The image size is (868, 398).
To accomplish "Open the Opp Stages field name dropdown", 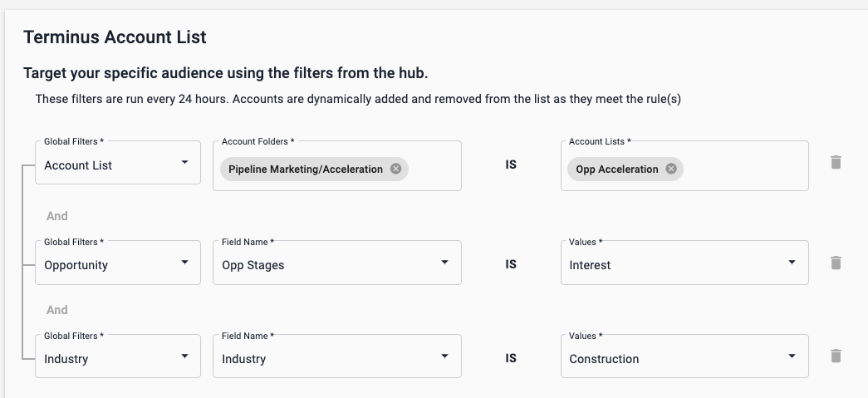I will pos(337,263).
